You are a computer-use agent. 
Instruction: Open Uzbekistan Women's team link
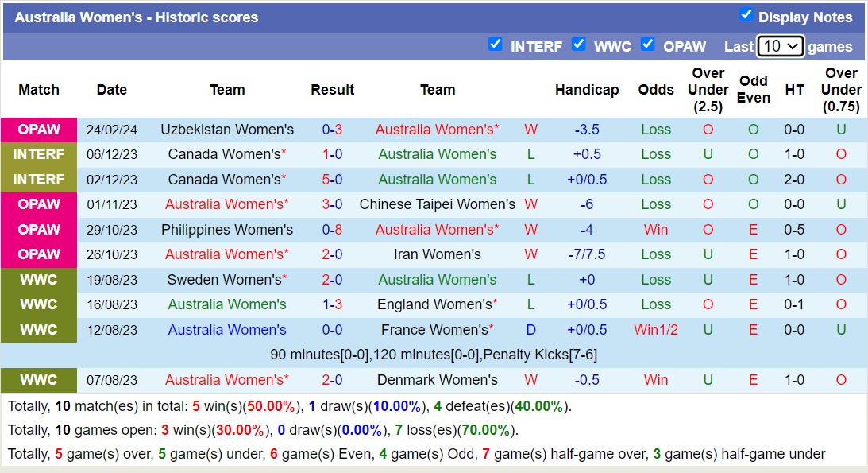(226, 130)
